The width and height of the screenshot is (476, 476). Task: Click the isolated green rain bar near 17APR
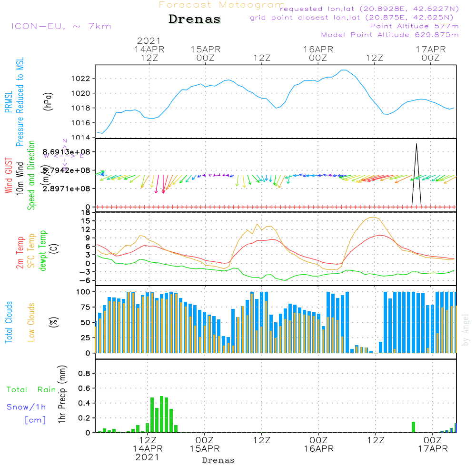coord(413,427)
